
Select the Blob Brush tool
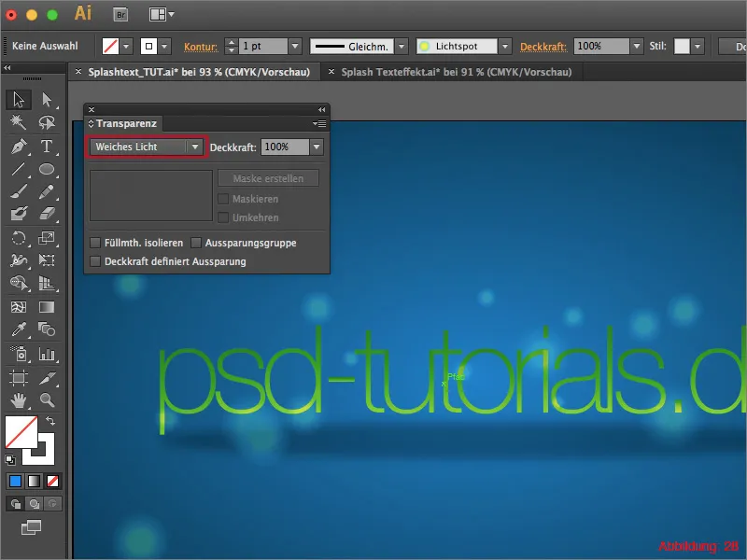click(19, 214)
